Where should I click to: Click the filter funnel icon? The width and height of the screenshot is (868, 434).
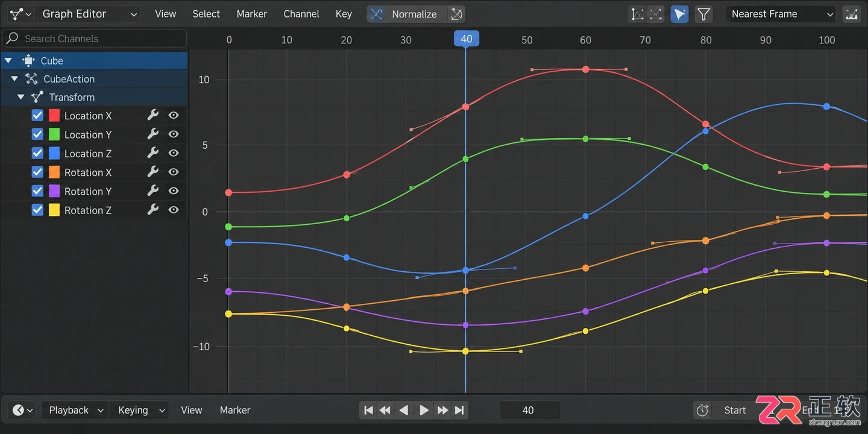703,14
